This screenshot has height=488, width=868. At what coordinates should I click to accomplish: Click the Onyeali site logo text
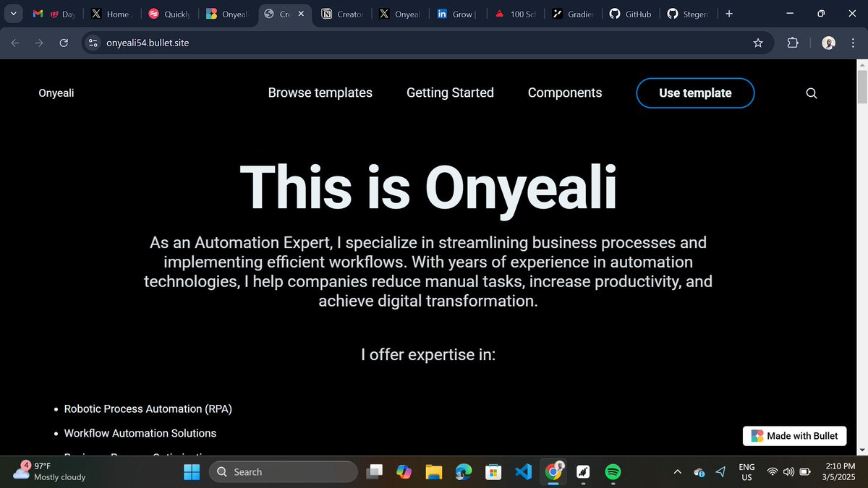[56, 93]
